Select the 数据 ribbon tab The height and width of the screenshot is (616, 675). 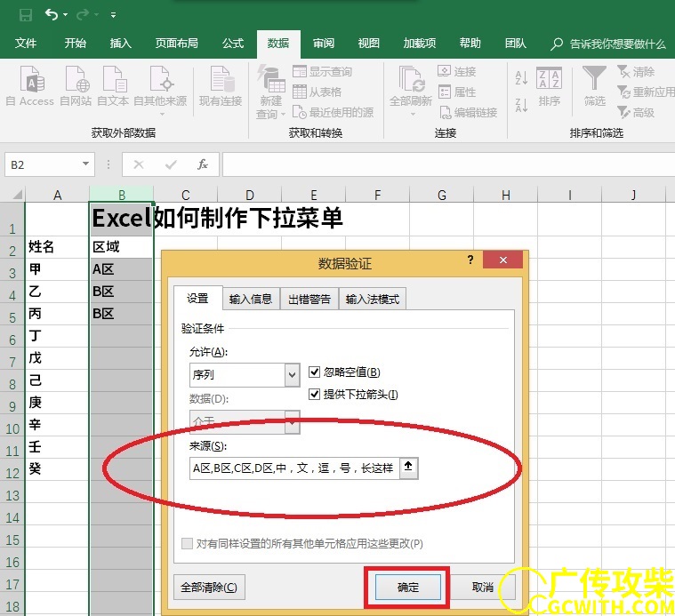278,44
